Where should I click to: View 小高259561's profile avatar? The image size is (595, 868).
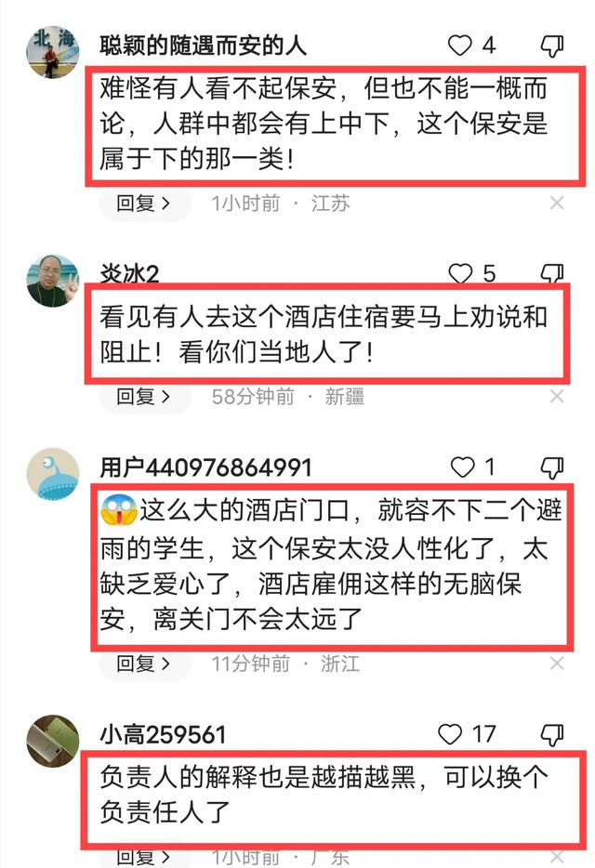pyautogui.click(x=53, y=742)
